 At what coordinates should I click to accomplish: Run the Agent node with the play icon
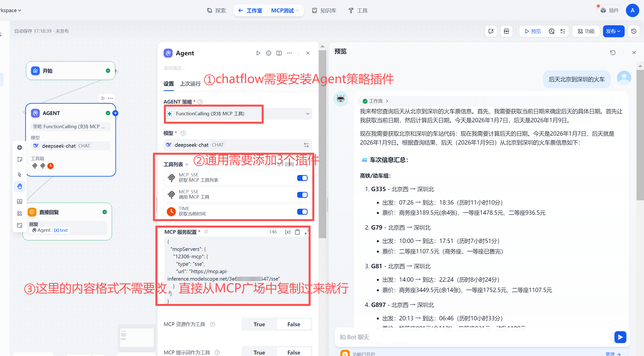258,53
